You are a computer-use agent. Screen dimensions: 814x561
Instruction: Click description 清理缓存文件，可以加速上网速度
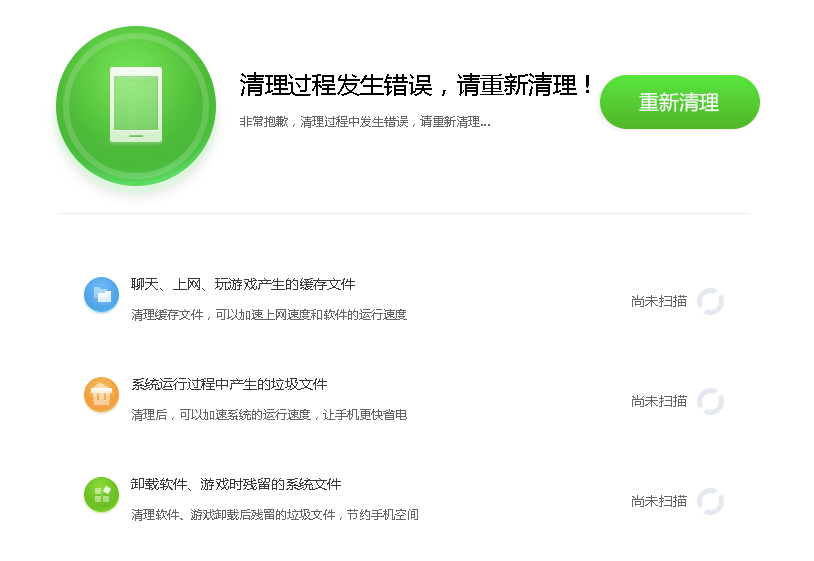point(269,315)
